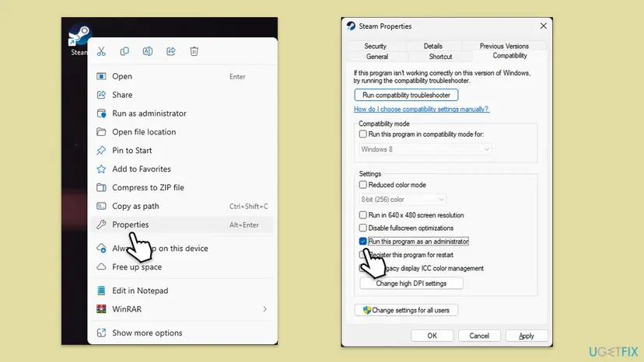Viewport: 644px width, 362px height.
Task: Switch to the Shortcut tab
Action: tap(440, 57)
